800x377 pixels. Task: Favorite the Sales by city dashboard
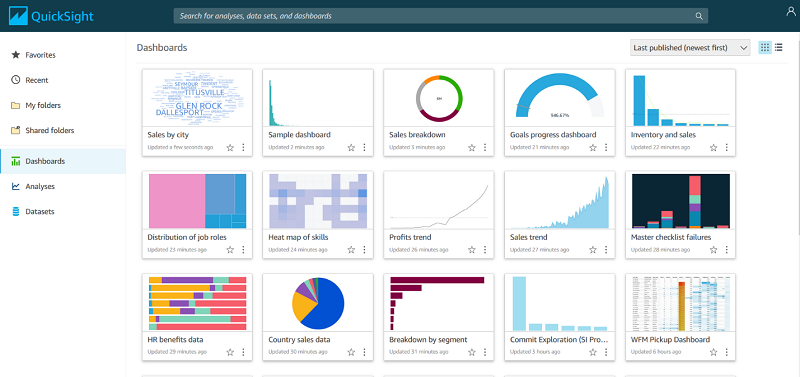(230, 147)
